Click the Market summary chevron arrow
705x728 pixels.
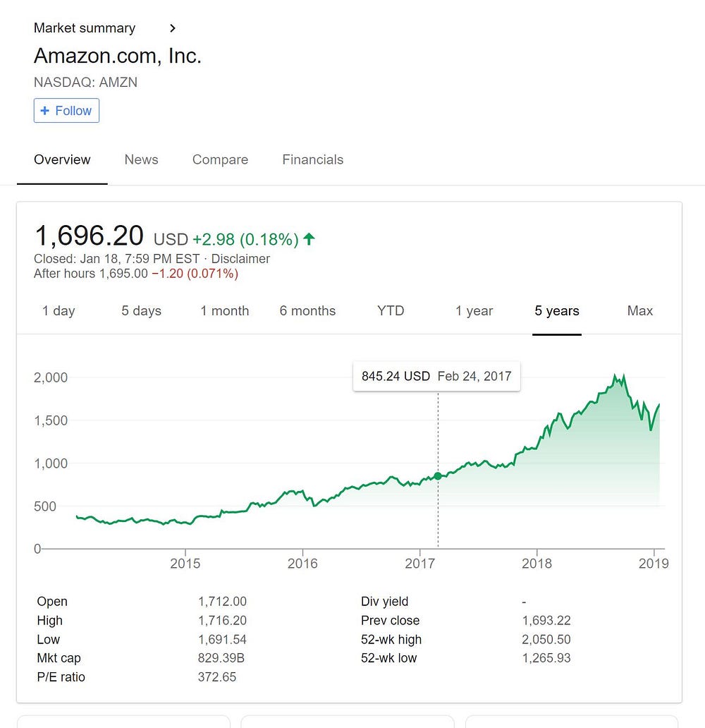pyautogui.click(x=173, y=28)
